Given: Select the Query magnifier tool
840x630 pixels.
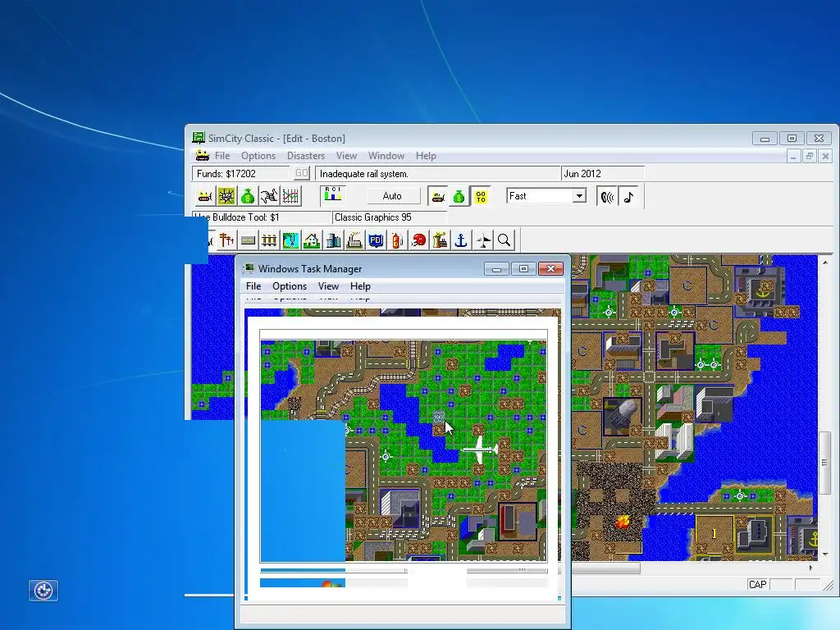Looking at the screenshot, I should coord(504,240).
